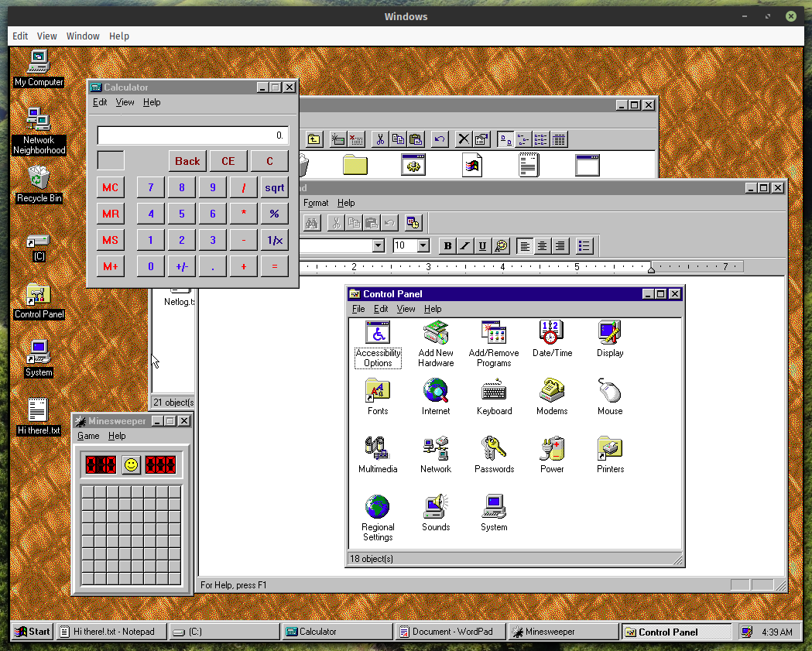The height and width of the screenshot is (651, 812).
Task: Click the Calculator 7 digit button
Action: [151, 187]
